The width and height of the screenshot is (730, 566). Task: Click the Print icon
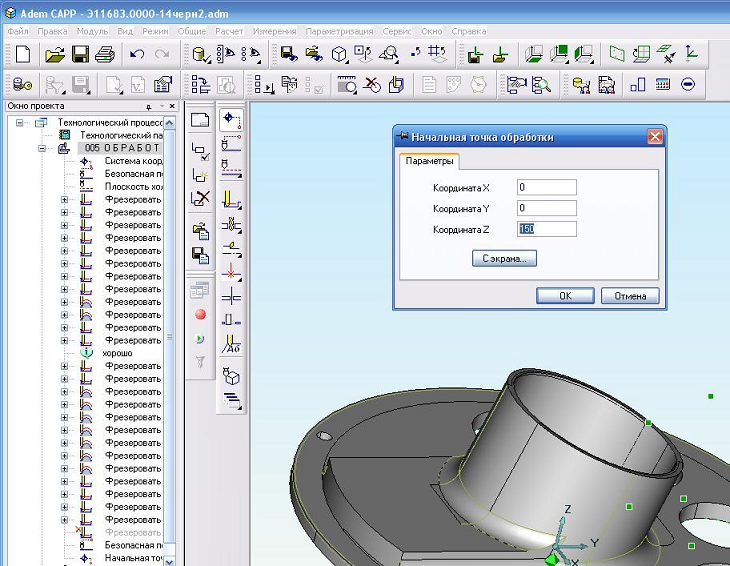coord(105,54)
